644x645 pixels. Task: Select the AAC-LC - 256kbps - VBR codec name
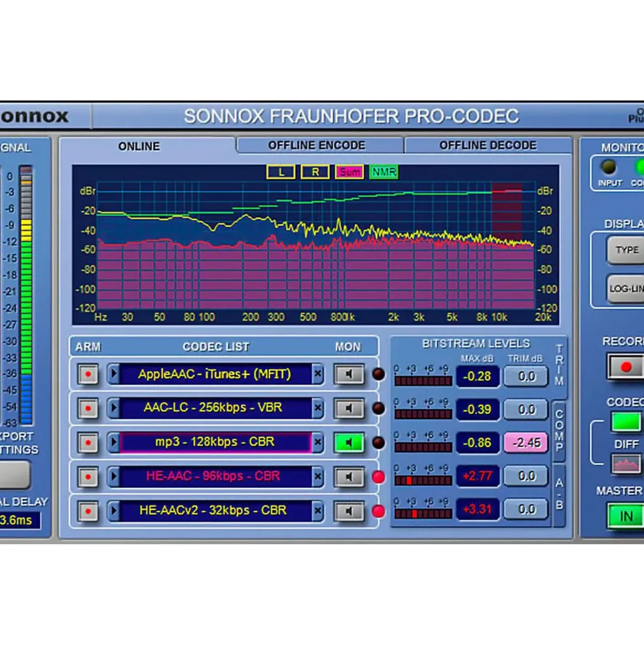point(215,408)
